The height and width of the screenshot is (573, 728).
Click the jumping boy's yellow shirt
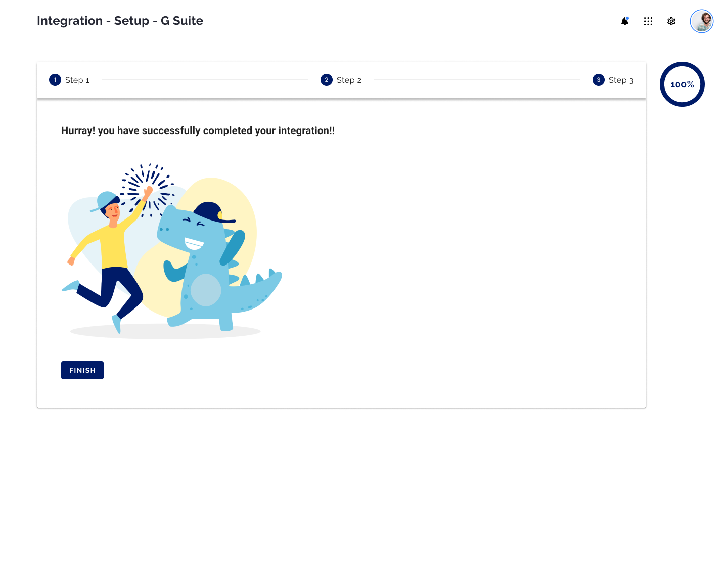113,248
